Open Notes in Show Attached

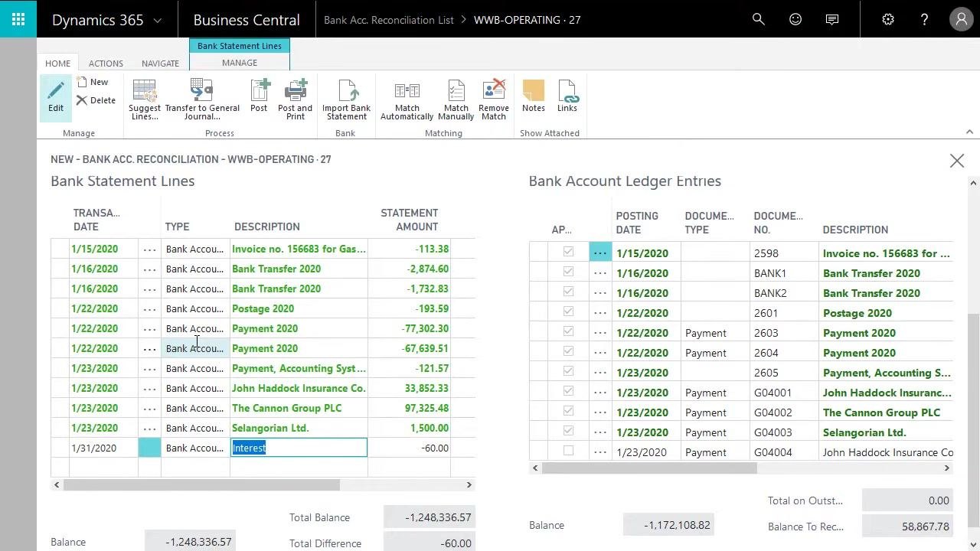pyautogui.click(x=534, y=96)
